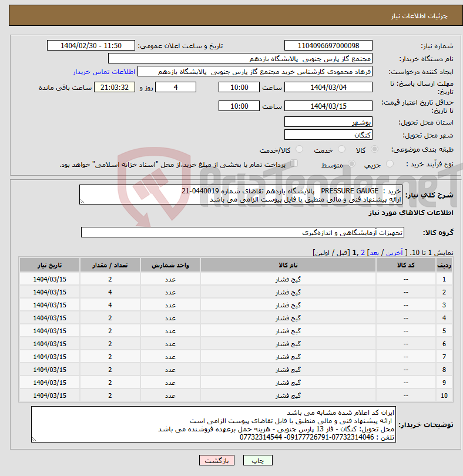
Task: Click quantity 4 in row 2
Action: tap(110, 292)
